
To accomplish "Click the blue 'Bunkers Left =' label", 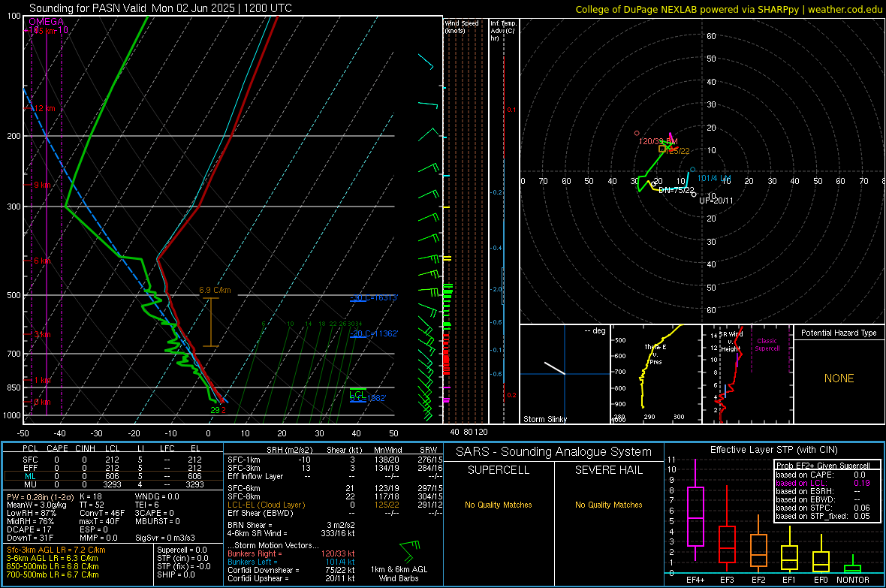I will tap(252, 562).
